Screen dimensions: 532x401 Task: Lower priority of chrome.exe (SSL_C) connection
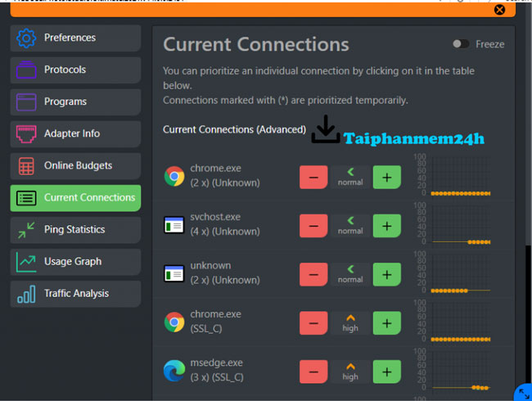[313, 323]
